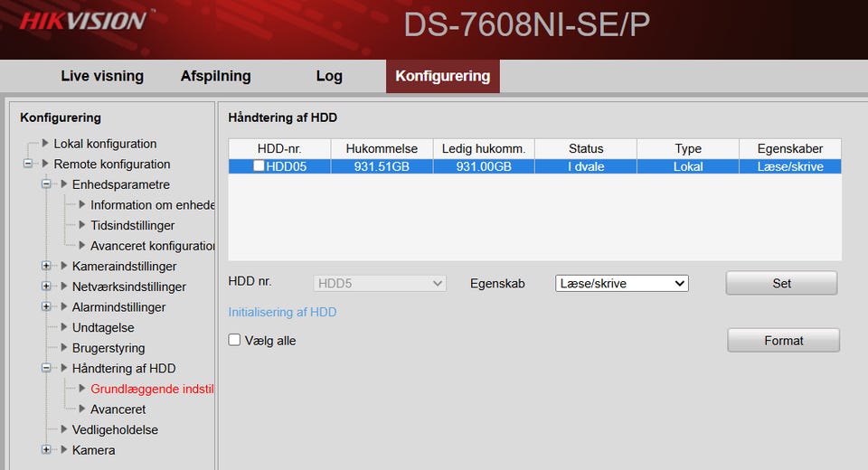Click the HDD-nr. column header
Screen dimensions: 868x470
click(279, 149)
